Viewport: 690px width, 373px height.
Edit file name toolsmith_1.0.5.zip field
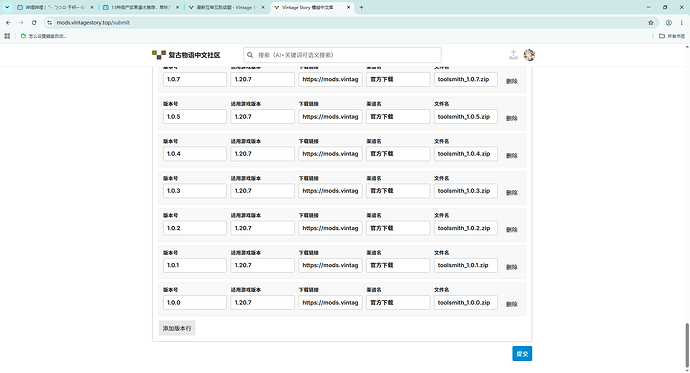click(466, 117)
